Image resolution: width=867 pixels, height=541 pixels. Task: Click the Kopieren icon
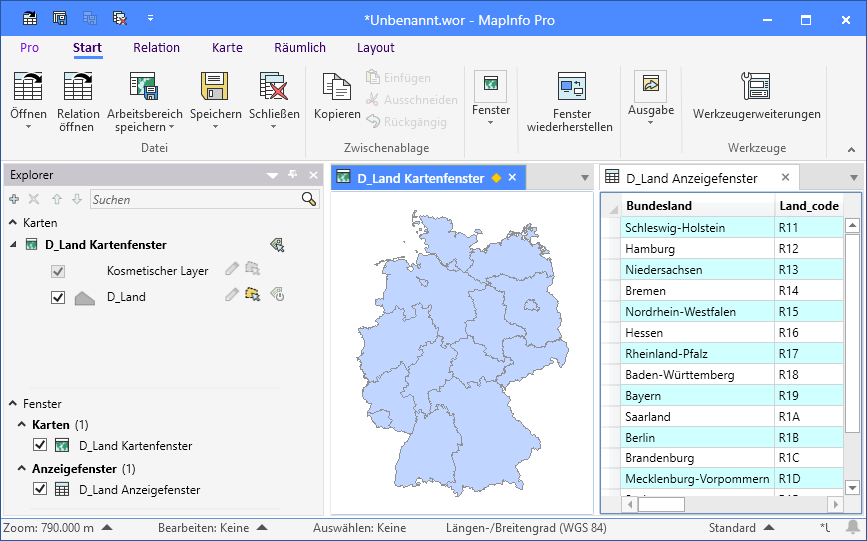pos(337,86)
